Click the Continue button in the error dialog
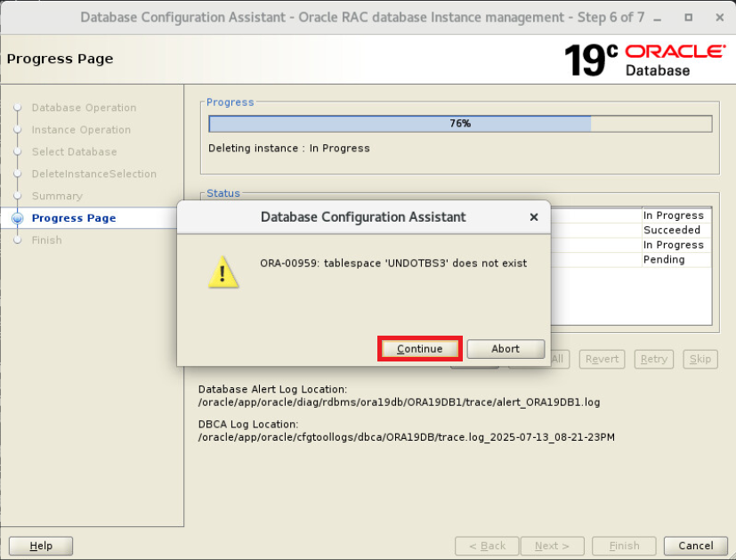This screenshot has height=560, width=736. coord(420,349)
